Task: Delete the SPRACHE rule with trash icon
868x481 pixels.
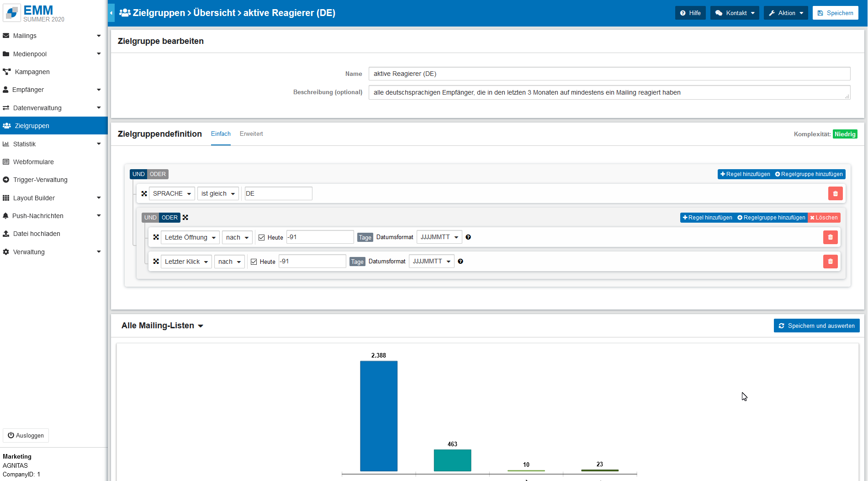Action: [835, 193]
